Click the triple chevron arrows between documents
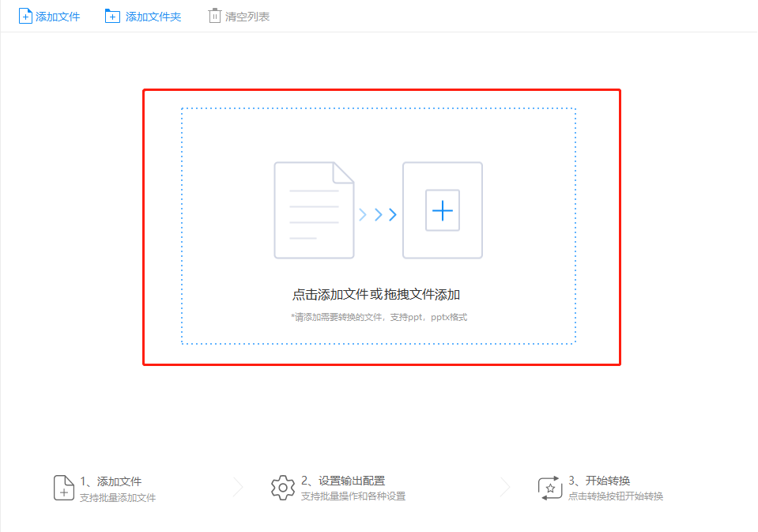 [378, 214]
